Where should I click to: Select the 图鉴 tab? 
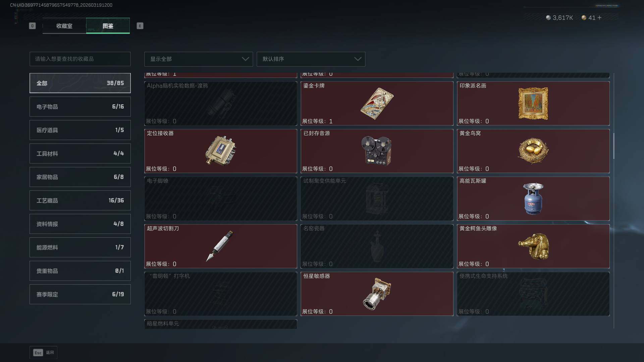tap(108, 26)
